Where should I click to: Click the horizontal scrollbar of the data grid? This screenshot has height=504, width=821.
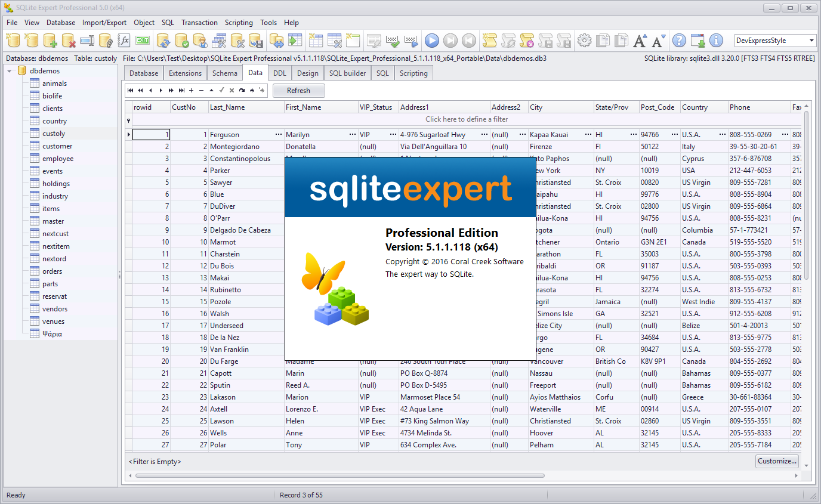tap(340, 476)
